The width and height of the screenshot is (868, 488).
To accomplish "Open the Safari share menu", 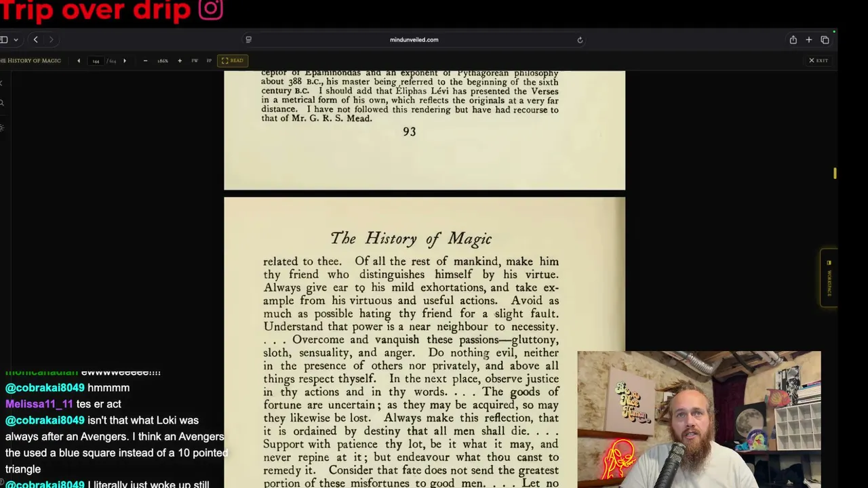I will 793,40.
